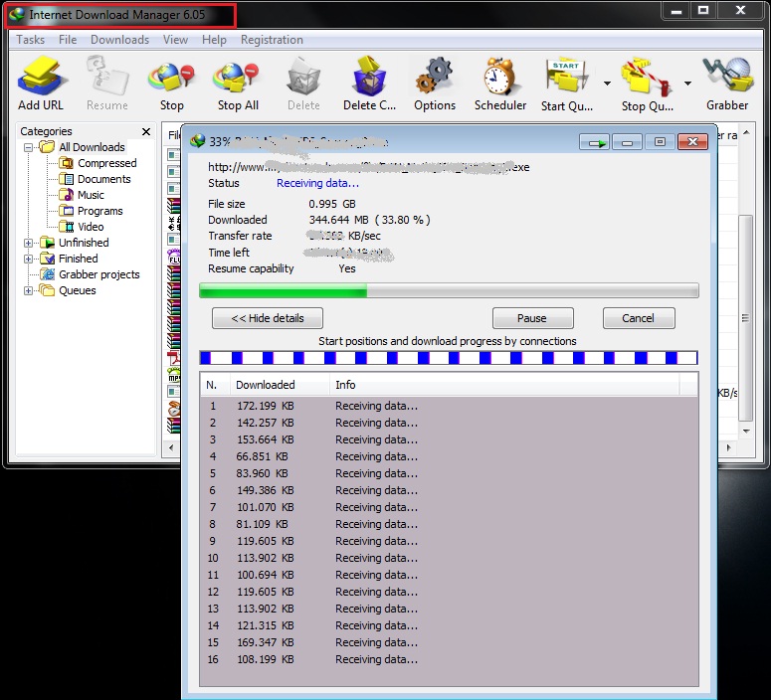771x700 pixels.
Task: Open the Downloads menu
Action: pyautogui.click(x=119, y=40)
